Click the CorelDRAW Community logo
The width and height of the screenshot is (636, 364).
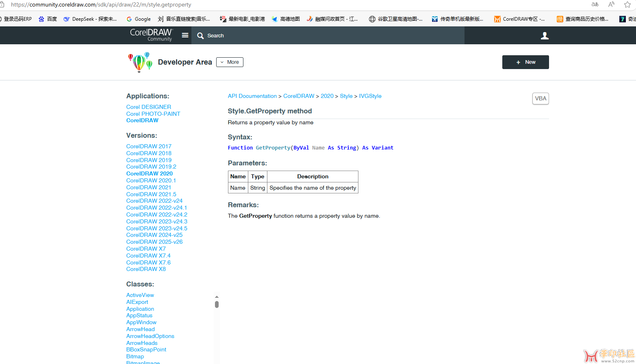151,35
